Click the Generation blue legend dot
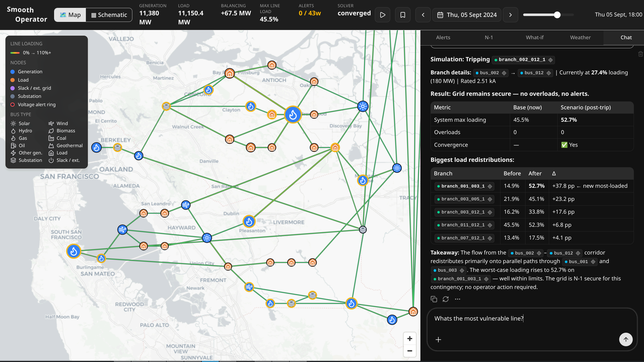 pyautogui.click(x=12, y=72)
